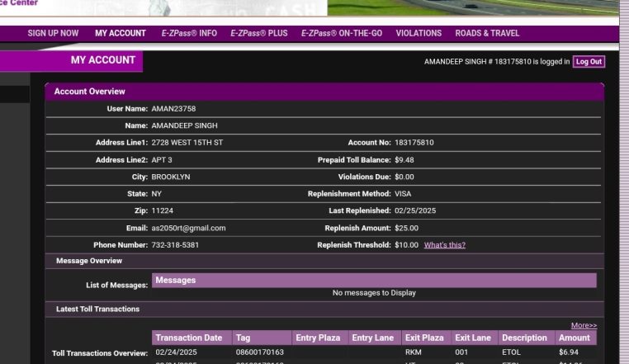Click the transaction date 02/24/2025 cell

tap(176, 352)
